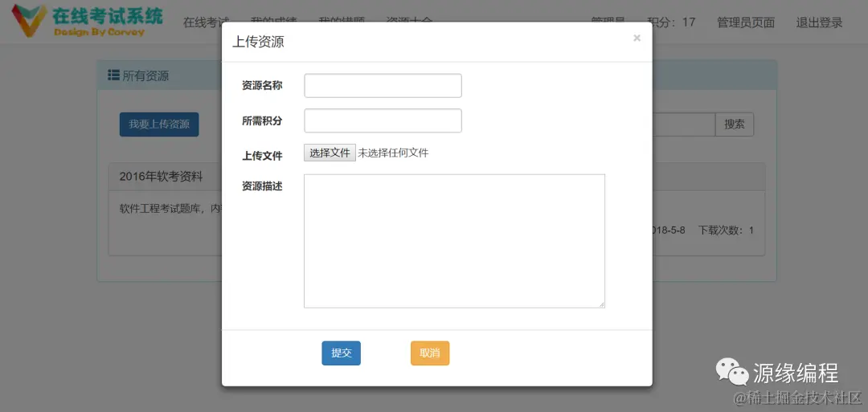Open the file picker via 选择文件 button
Screen dimensions: 868x412
click(330, 153)
